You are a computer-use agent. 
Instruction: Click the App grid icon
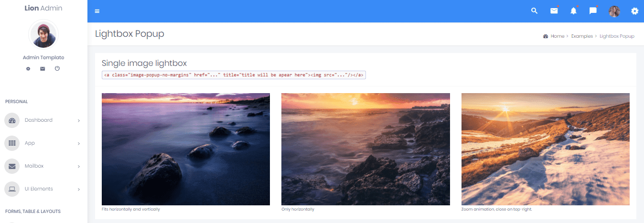pos(12,143)
